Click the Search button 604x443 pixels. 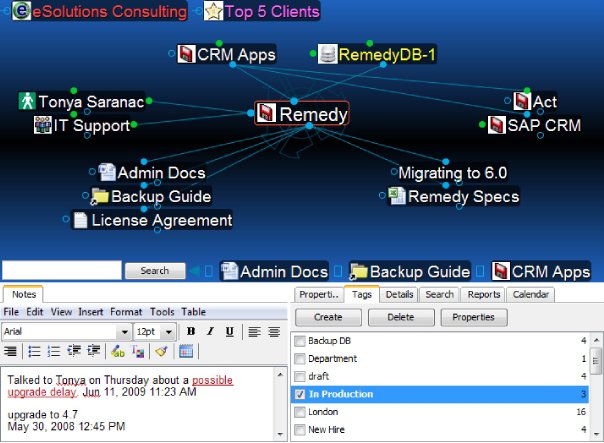click(155, 271)
